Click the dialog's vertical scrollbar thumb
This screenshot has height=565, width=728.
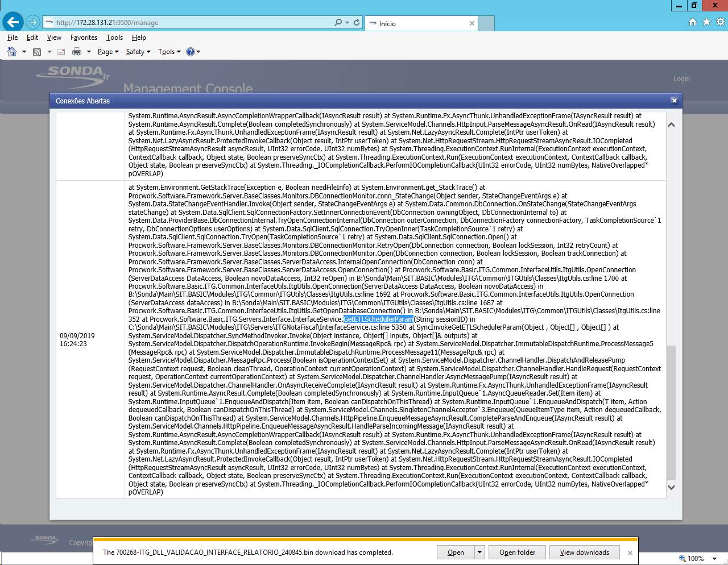point(671,413)
